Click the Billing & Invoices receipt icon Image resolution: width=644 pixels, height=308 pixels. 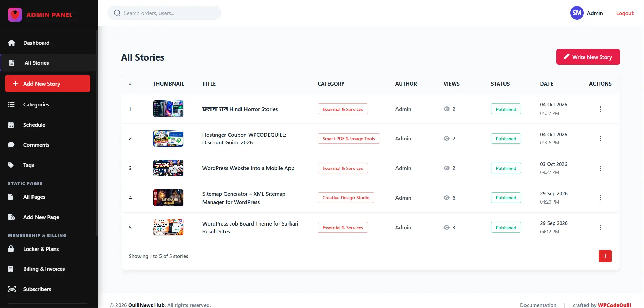(x=10, y=269)
